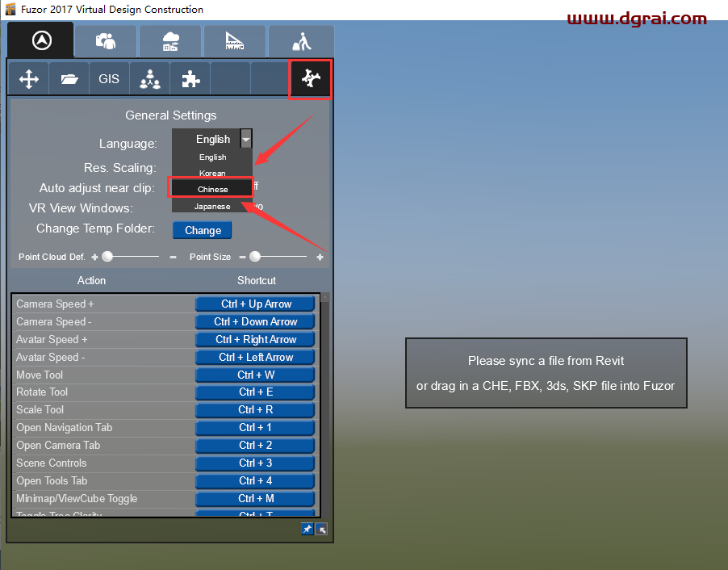The height and width of the screenshot is (570, 728).
Task: Select the Camera Speed + action row
Action: coord(103,304)
